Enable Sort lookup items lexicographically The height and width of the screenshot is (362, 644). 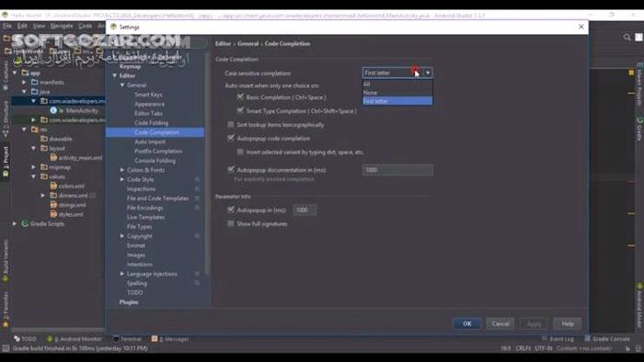pos(231,125)
